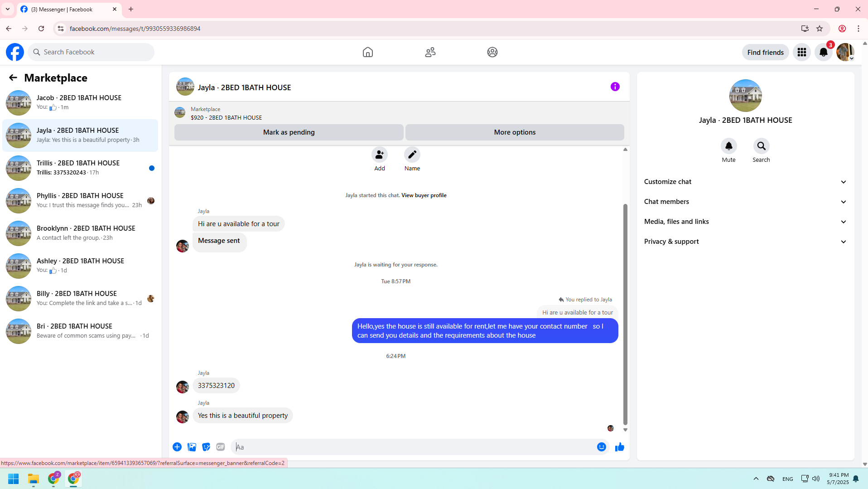This screenshot has height=489, width=868.
Task: Go to the Home feed icon
Action: [368, 52]
